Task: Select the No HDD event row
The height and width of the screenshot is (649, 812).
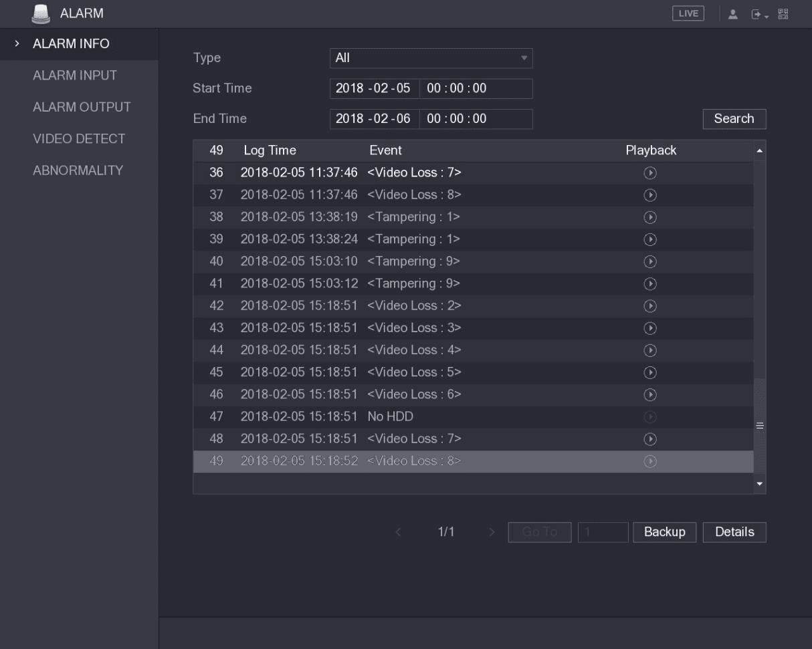Action: point(474,417)
